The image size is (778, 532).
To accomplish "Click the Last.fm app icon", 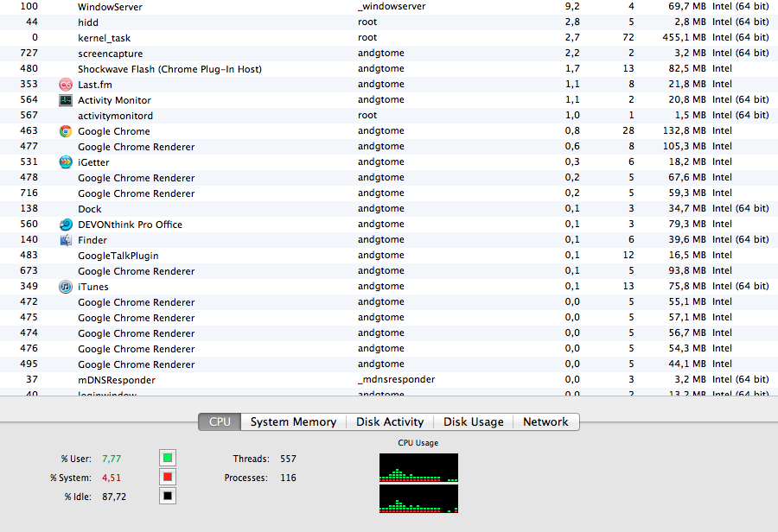I will click(x=66, y=85).
